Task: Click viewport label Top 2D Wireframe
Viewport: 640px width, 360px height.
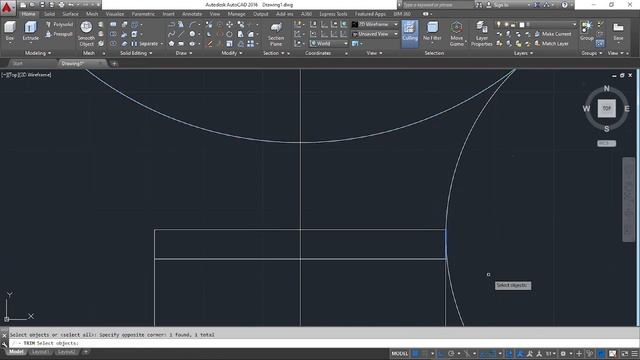Action: pos(27,75)
